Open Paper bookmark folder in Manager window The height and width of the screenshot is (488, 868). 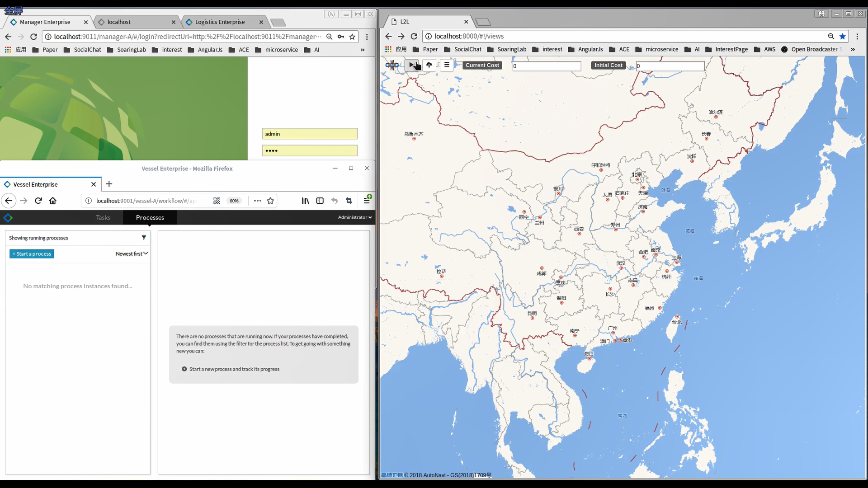(45, 50)
